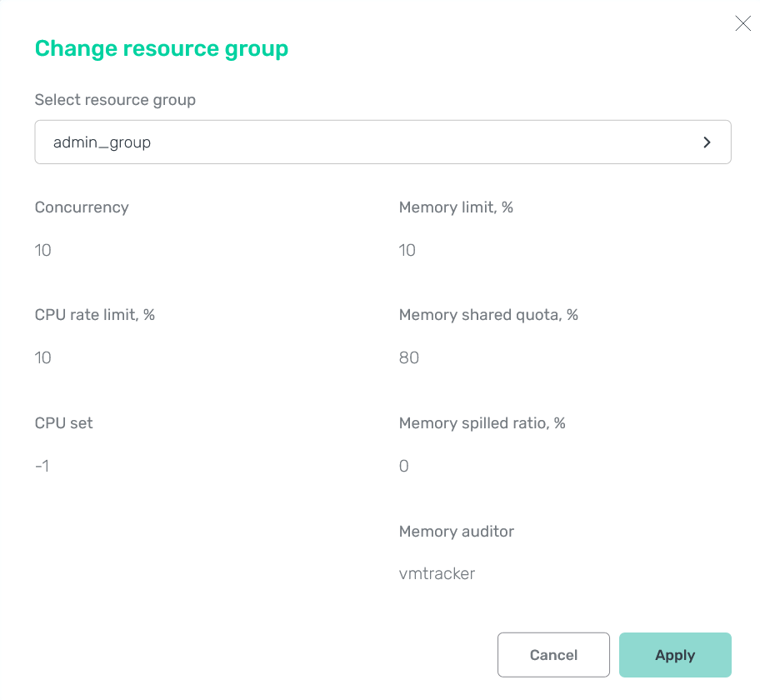
Task: Click the Cancel button
Action: 553,655
